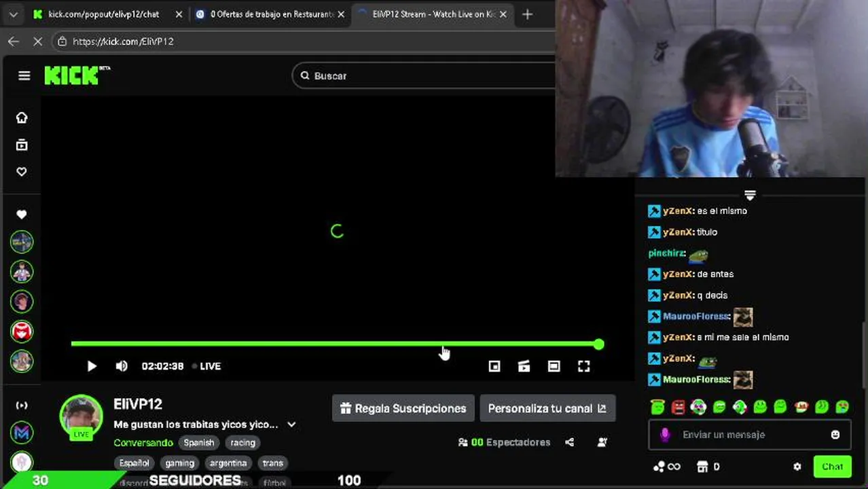Click pinchirz username in chat

666,253
